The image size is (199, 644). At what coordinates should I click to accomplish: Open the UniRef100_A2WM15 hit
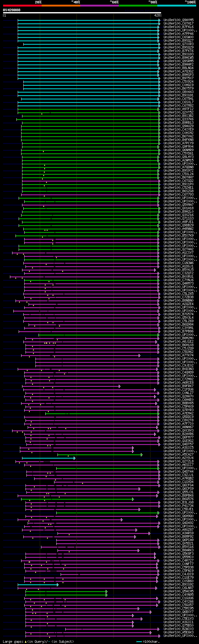pyautogui.click(x=178, y=160)
